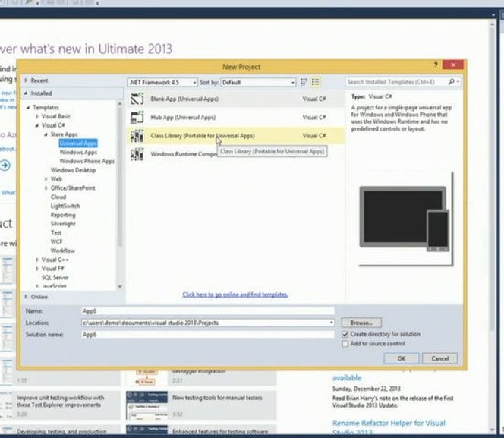Expand the Visual C++ tree node
Image resolution: width=504 pixels, height=438 pixels.
37,260
